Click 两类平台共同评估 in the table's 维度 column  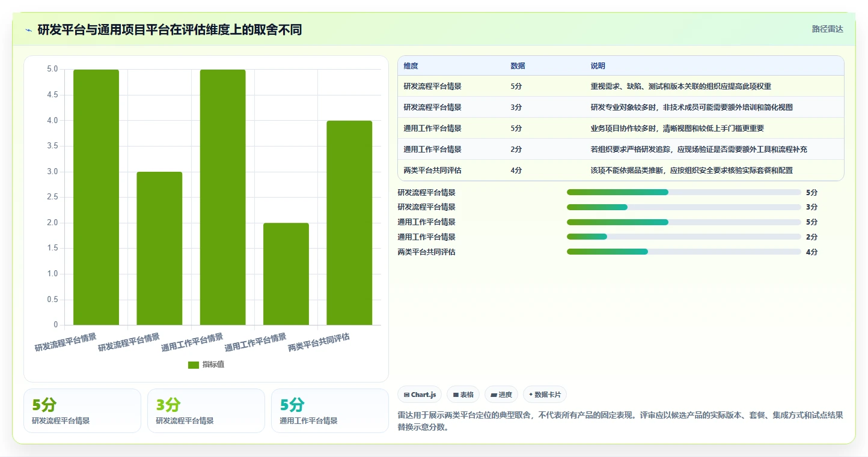pyautogui.click(x=432, y=171)
